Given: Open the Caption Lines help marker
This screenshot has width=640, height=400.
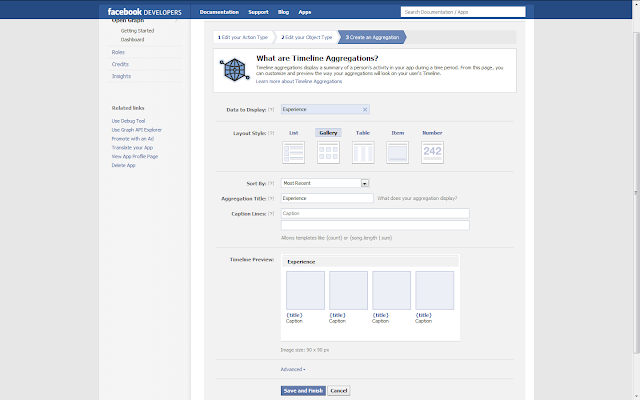Looking at the screenshot, I should pyautogui.click(x=271, y=214).
